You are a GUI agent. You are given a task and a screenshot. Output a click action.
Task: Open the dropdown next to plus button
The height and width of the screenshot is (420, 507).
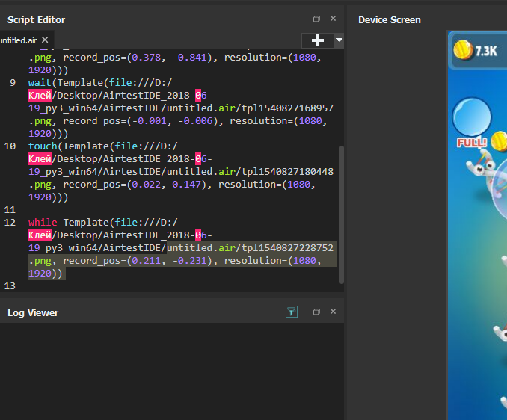[339, 40]
